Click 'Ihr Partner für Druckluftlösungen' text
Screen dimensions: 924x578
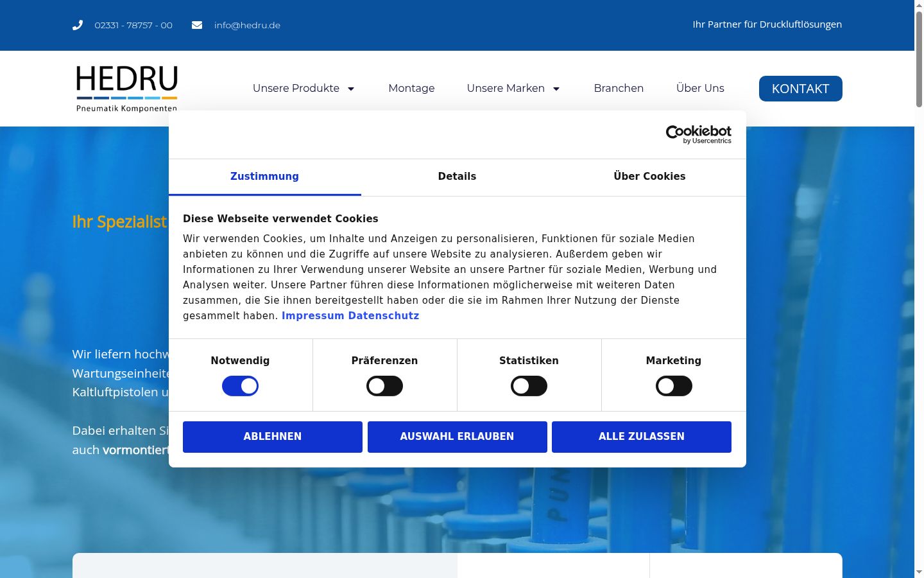(767, 24)
